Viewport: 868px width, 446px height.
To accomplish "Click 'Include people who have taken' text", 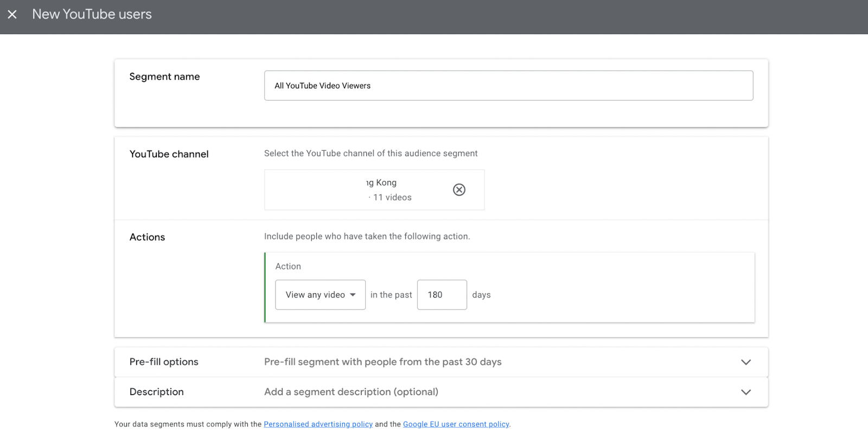I will 367,236.
